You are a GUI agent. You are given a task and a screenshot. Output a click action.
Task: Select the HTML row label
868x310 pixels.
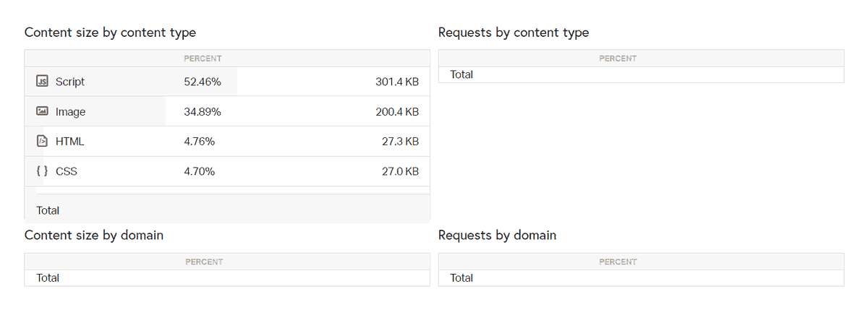point(69,142)
